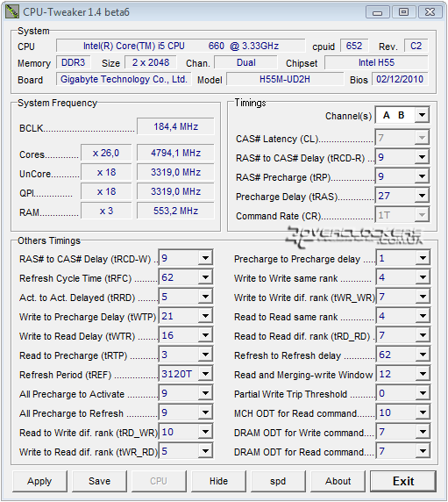Open Read to Read dif. rank (tRD_RD) dropdown
The height and width of the screenshot is (502, 448).
coord(423,335)
